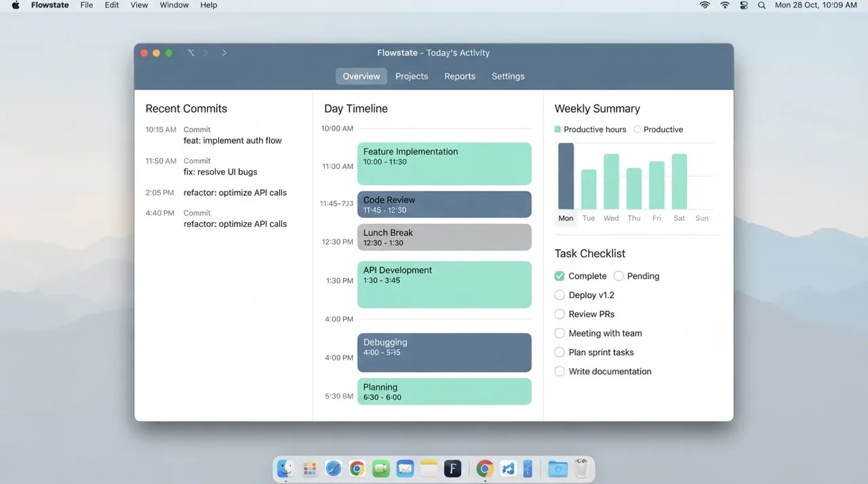
Task: Open the blue folder in the Dock
Action: click(557, 468)
